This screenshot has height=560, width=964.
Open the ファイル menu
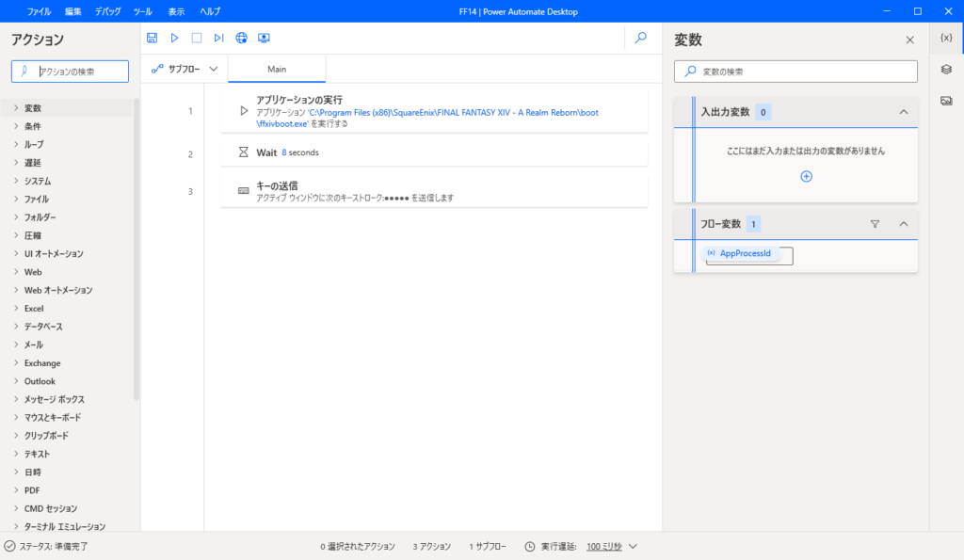pos(39,11)
